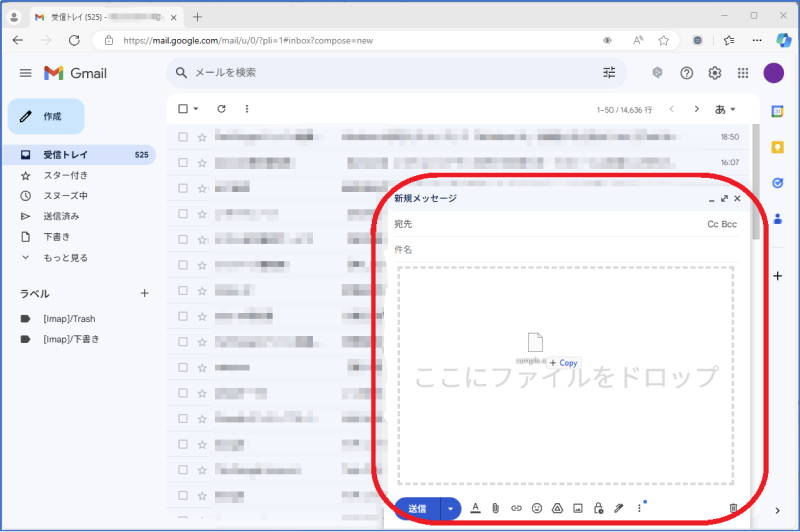Click the 件名 subject field
Viewport: 800px width, 532px height.
coord(566,249)
